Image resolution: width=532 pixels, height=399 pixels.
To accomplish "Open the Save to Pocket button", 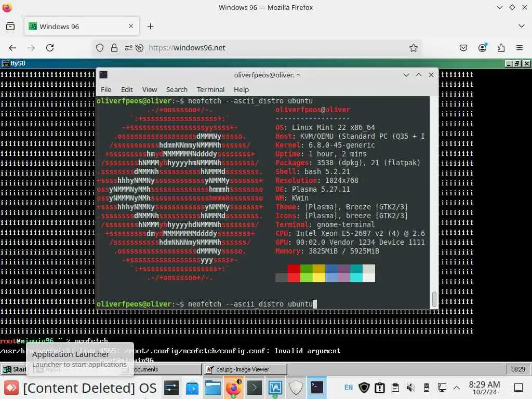I will (x=463, y=48).
